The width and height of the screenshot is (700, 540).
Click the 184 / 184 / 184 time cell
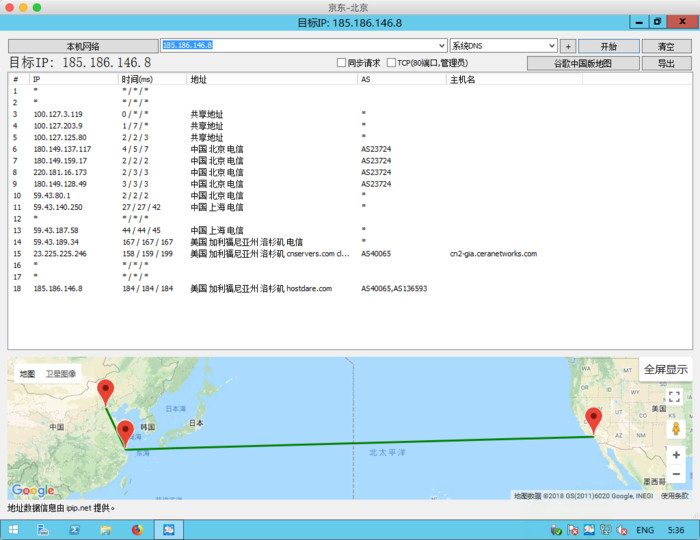coord(147,288)
